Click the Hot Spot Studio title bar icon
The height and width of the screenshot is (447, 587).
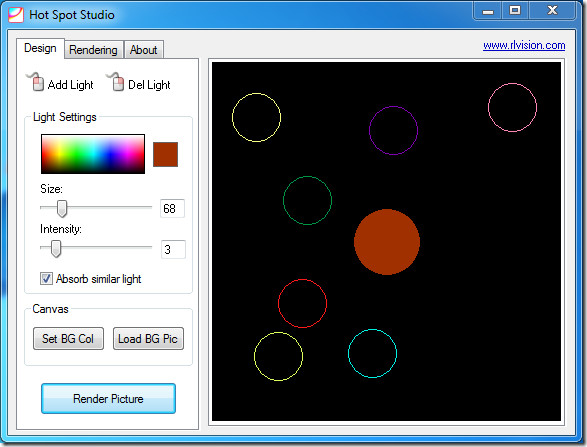(x=16, y=15)
